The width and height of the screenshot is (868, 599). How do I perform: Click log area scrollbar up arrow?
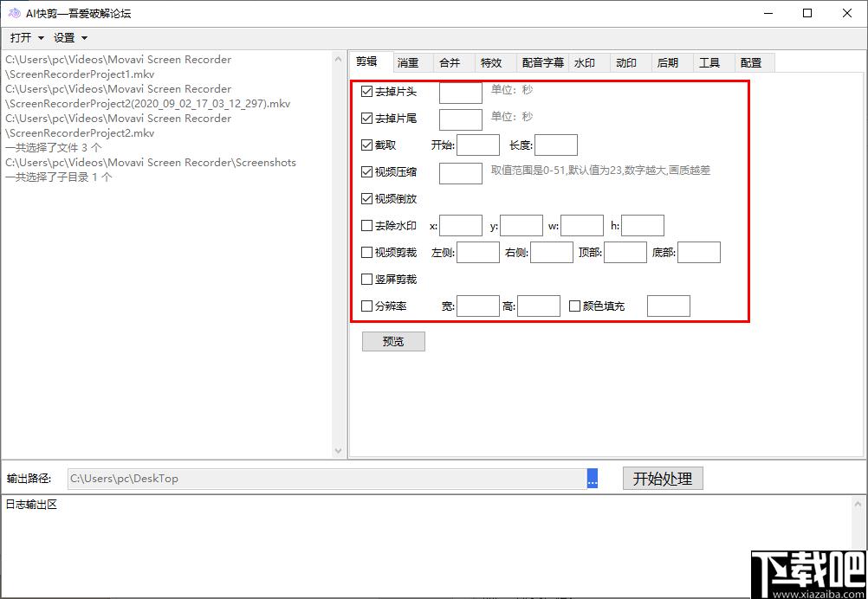pos(858,503)
